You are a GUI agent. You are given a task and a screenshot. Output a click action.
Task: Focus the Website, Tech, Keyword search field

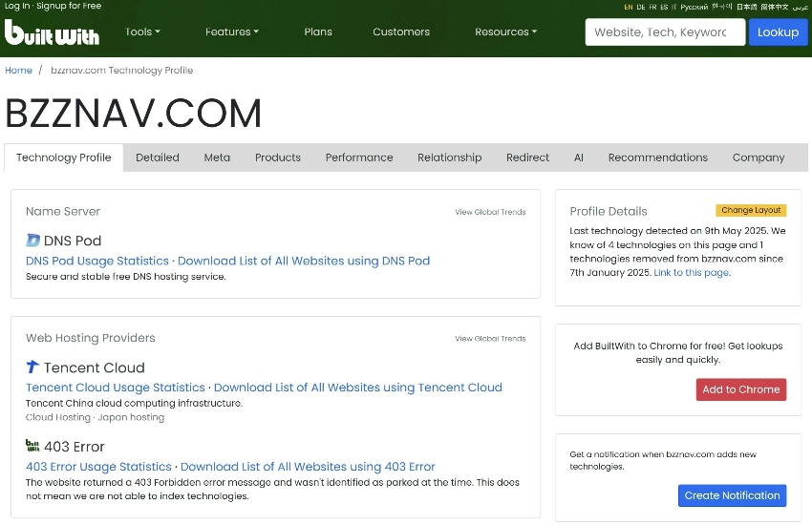[x=665, y=32]
